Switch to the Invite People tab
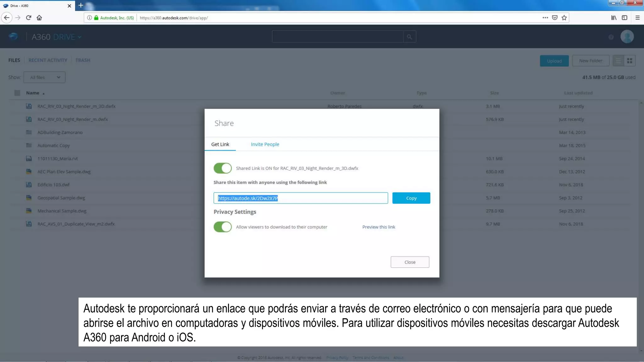The height and width of the screenshot is (362, 644). coord(265,144)
